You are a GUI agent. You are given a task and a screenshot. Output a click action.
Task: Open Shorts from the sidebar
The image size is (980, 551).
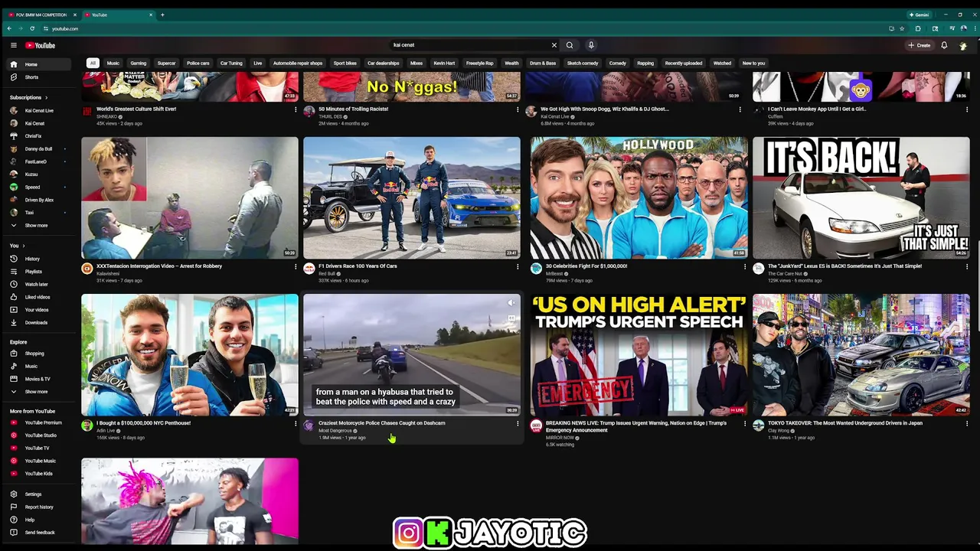pos(31,77)
